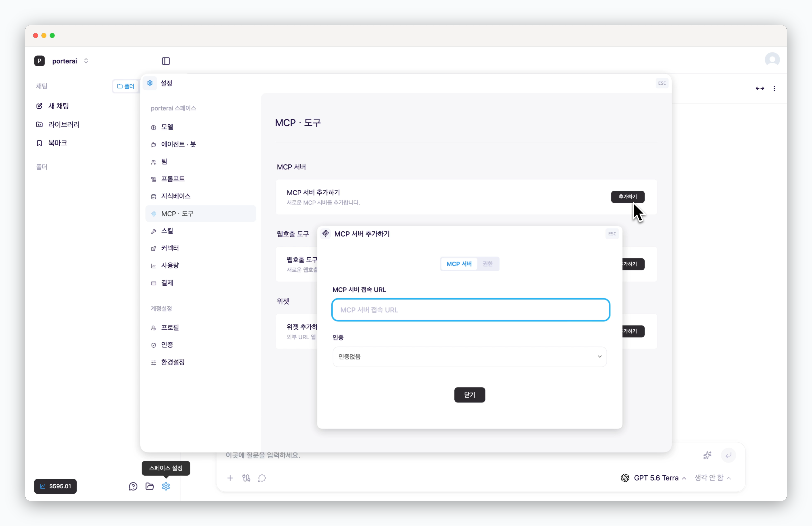Expand the 인증없음 authentication dropdown
The image size is (812, 526).
pos(469,357)
